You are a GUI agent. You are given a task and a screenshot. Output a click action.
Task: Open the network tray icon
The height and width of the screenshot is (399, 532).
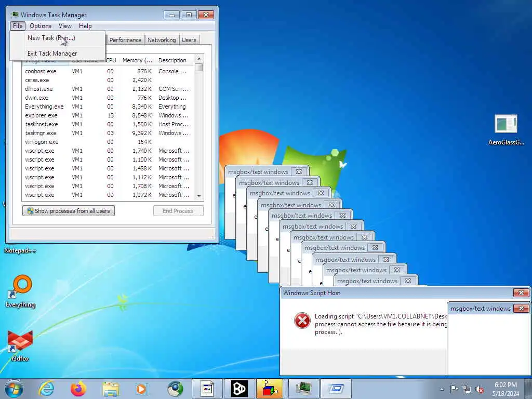467,389
